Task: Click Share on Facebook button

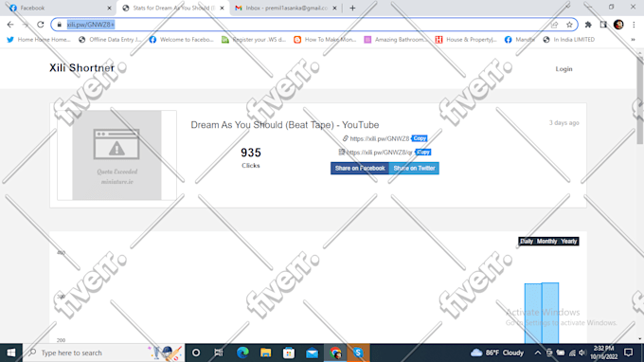Action: click(360, 168)
